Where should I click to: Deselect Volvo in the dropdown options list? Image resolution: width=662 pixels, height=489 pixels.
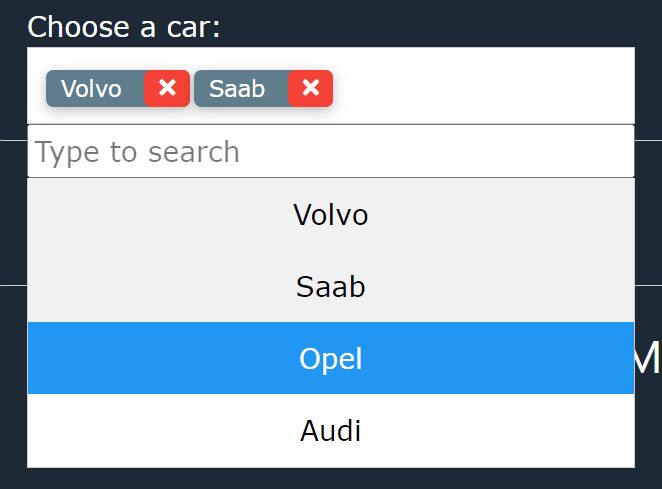(x=331, y=215)
